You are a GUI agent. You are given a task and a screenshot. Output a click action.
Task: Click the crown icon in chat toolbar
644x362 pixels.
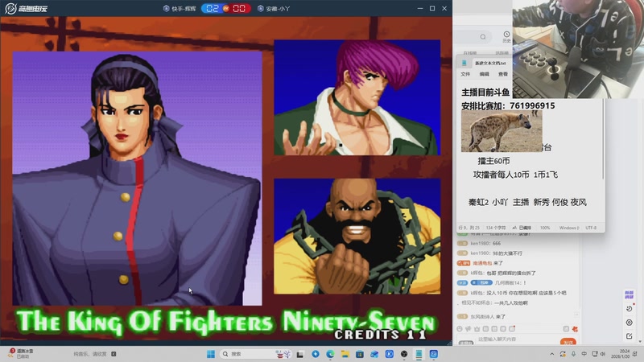(477, 329)
